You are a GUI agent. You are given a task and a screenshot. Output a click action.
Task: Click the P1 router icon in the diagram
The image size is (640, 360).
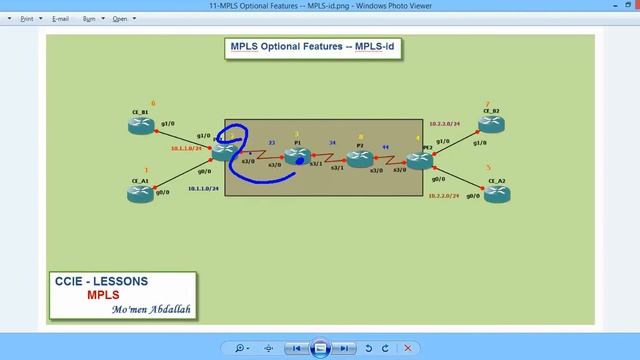(297, 156)
